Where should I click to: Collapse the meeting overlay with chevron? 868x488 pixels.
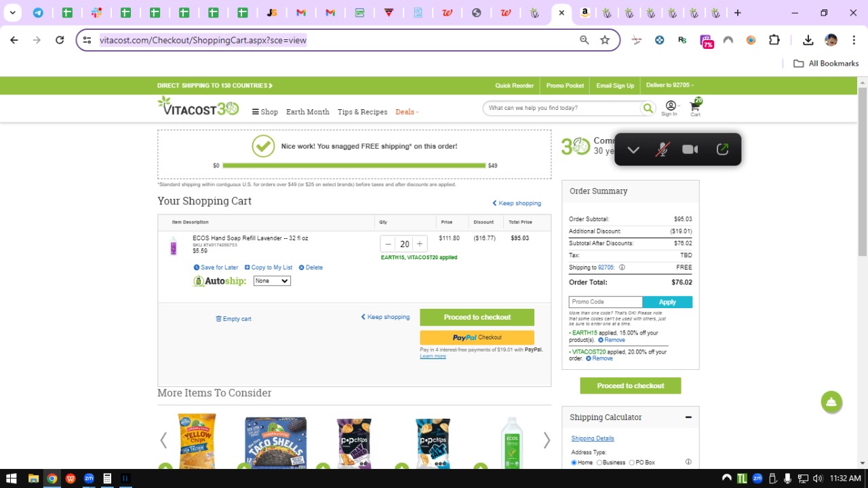(633, 149)
